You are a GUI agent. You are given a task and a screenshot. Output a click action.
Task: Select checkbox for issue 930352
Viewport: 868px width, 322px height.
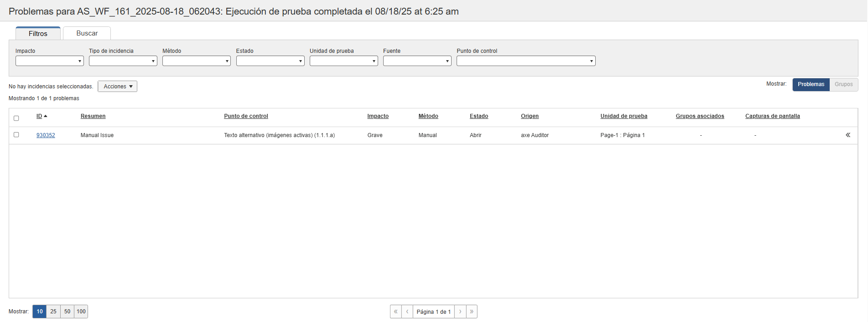tap(16, 135)
